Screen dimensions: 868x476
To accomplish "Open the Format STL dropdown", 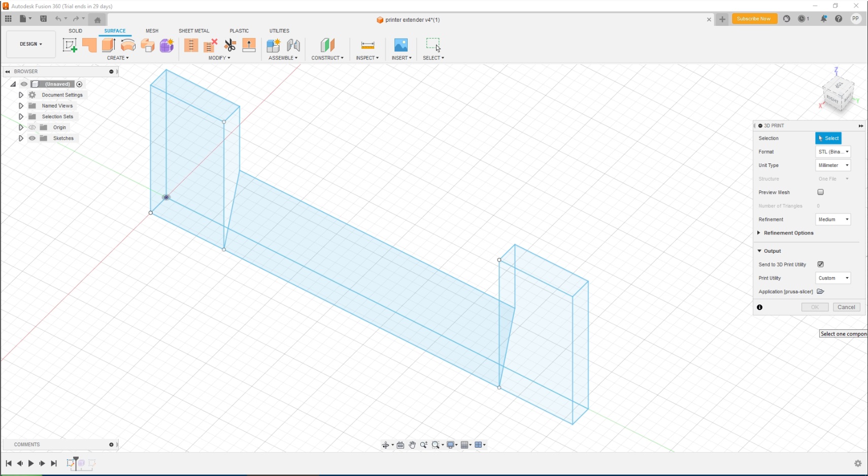I will [x=833, y=152].
